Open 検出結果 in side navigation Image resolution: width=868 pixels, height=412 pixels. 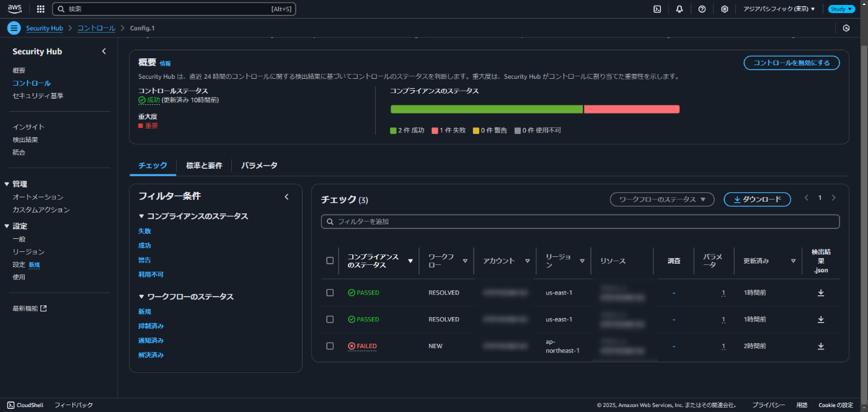pos(25,140)
